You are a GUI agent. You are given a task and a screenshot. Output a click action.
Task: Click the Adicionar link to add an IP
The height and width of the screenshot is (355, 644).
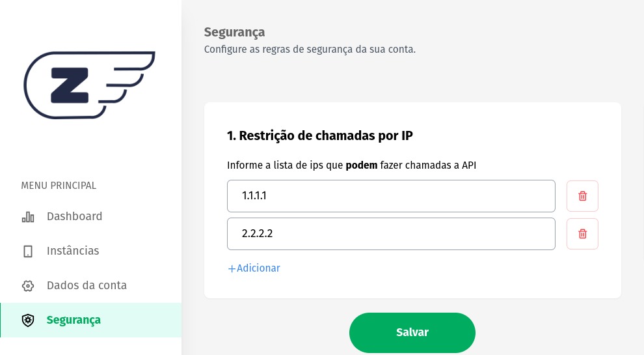click(258, 268)
